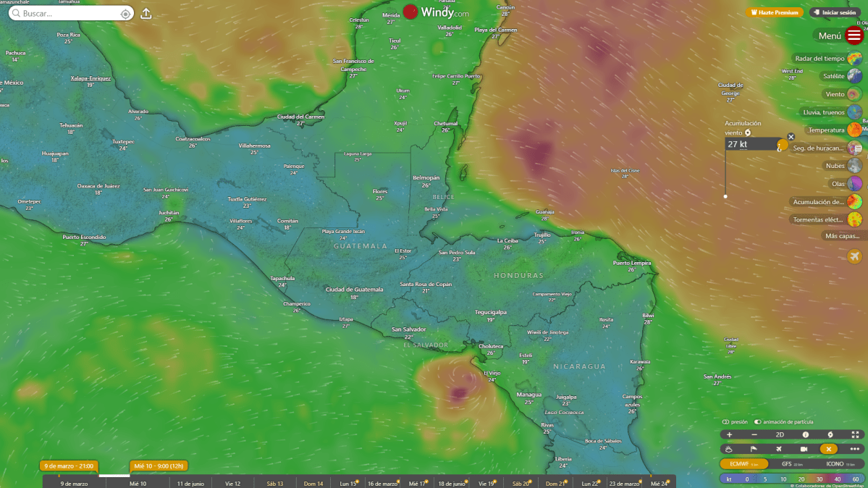Close the 27 kt wind picker

pos(791,137)
